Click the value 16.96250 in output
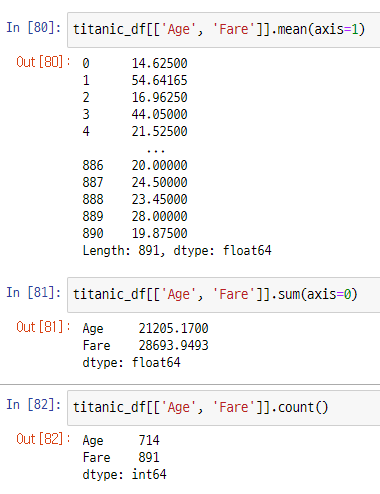 pyautogui.click(x=160, y=97)
